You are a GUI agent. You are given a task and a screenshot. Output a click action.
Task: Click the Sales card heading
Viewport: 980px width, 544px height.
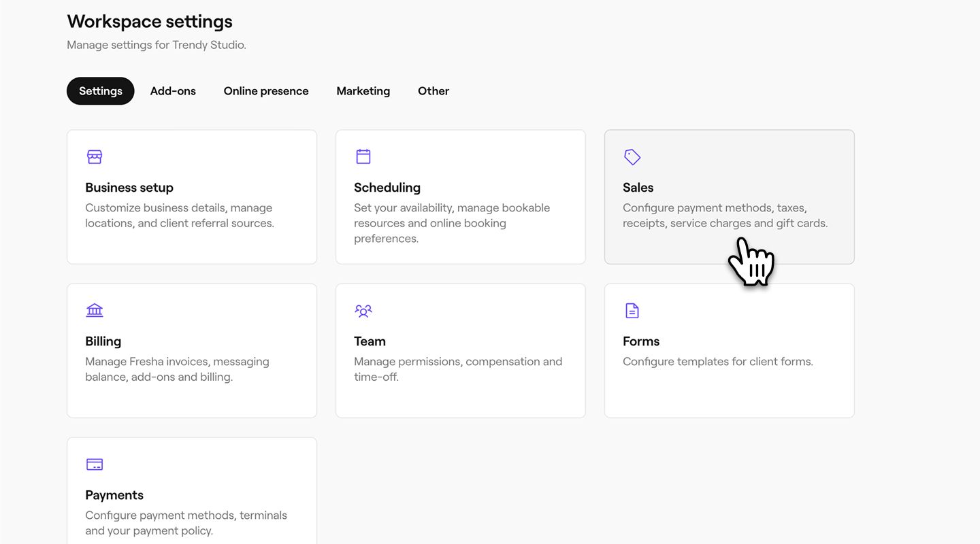pyautogui.click(x=638, y=188)
